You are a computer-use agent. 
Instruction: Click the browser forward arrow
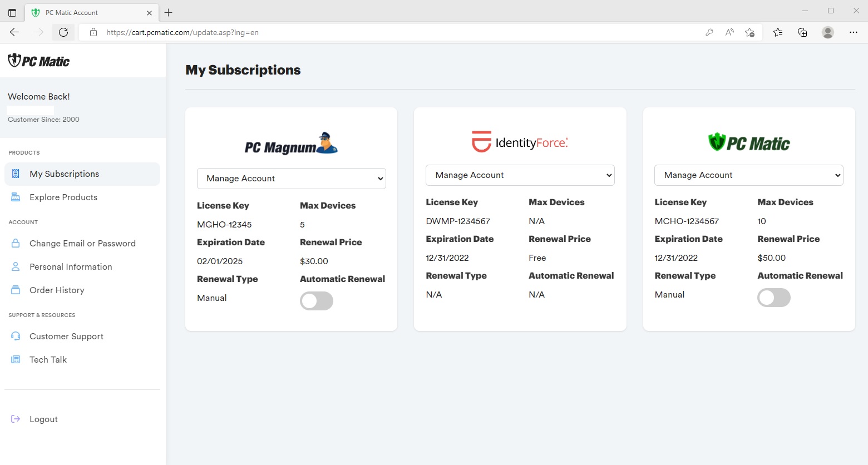point(39,32)
